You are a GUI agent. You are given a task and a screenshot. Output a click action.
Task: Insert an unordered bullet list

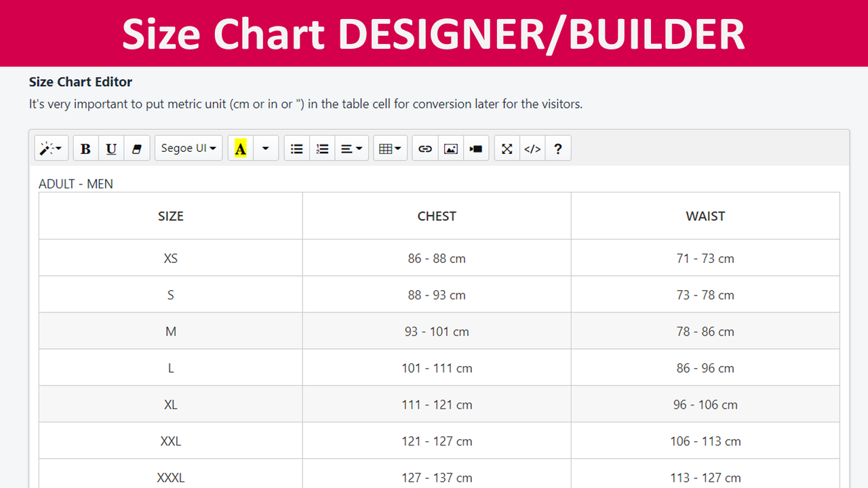pos(296,148)
